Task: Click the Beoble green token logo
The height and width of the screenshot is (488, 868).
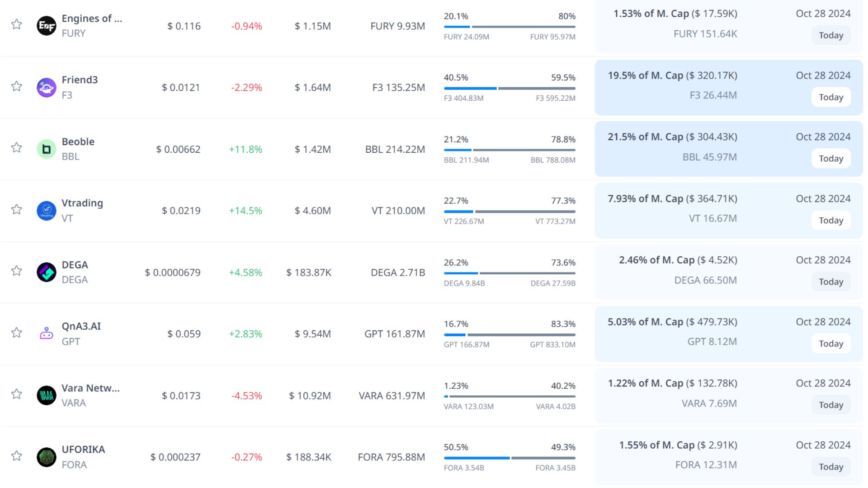Action: [x=46, y=149]
